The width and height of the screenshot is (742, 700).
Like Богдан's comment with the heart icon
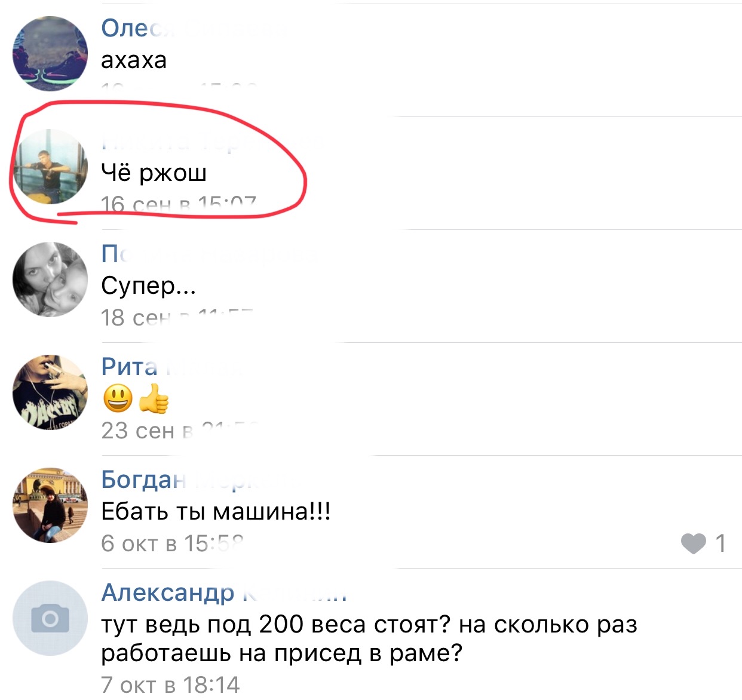tap(693, 544)
